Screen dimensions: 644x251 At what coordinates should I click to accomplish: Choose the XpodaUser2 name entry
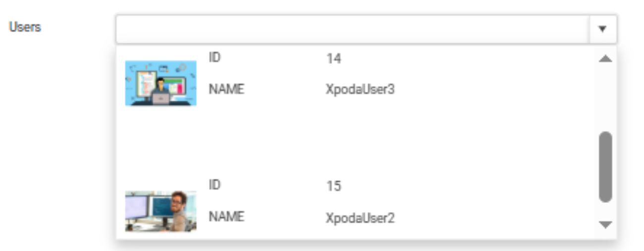pyautogui.click(x=360, y=218)
